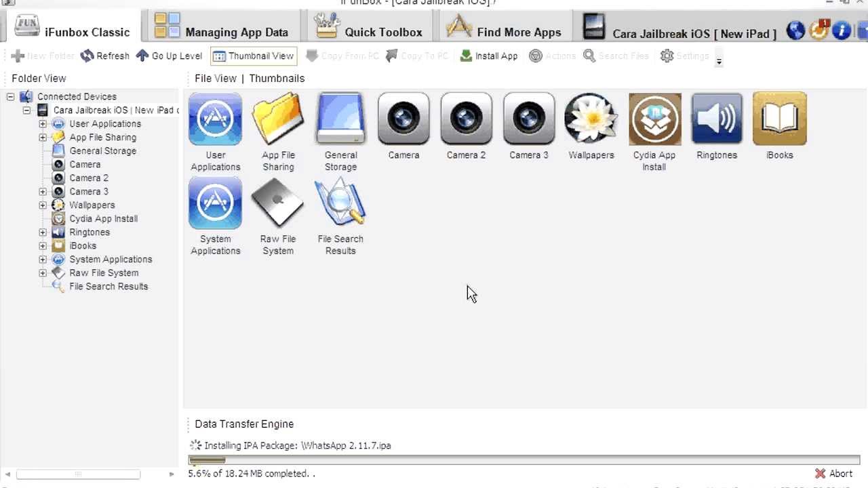This screenshot has height=488, width=868.
Task: Click '5.6% of 18.24 MB completed' text
Action: pyautogui.click(x=251, y=474)
